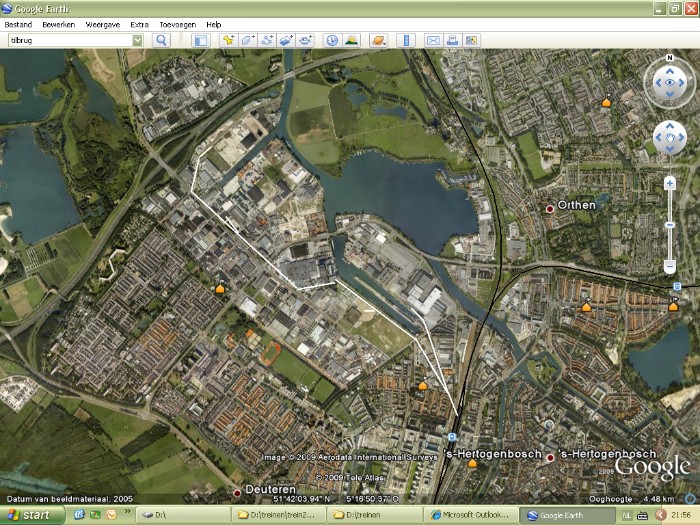Image resolution: width=700 pixels, height=525 pixels.
Task: Toggle the sidebar panel icon
Action: pos(200,40)
